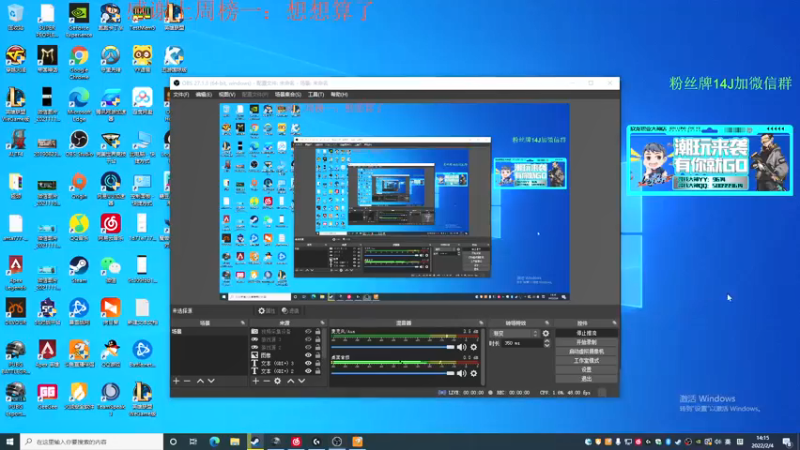
Task: Click the transition duration 时长 input field
Action: tap(522, 344)
